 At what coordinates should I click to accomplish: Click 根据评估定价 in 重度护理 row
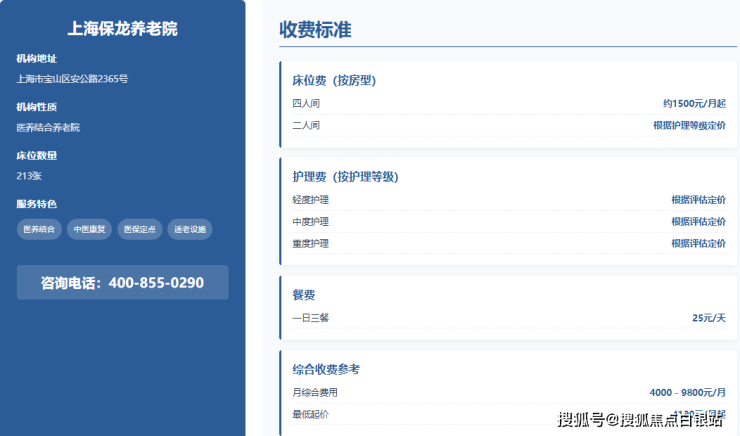click(698, 243)
